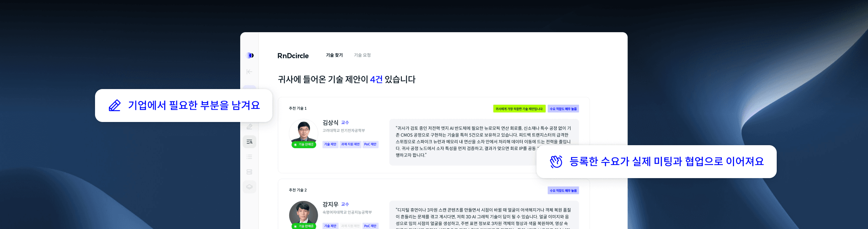Select the list search icon in sidebar
Screen dimensions: 868x229
(x=250, y=142)
